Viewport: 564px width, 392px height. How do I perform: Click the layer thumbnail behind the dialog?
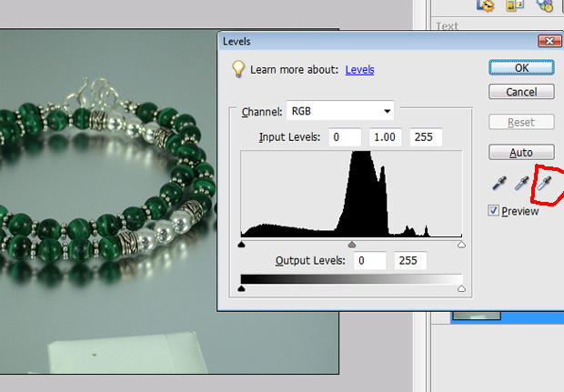[x=477, y=316]
